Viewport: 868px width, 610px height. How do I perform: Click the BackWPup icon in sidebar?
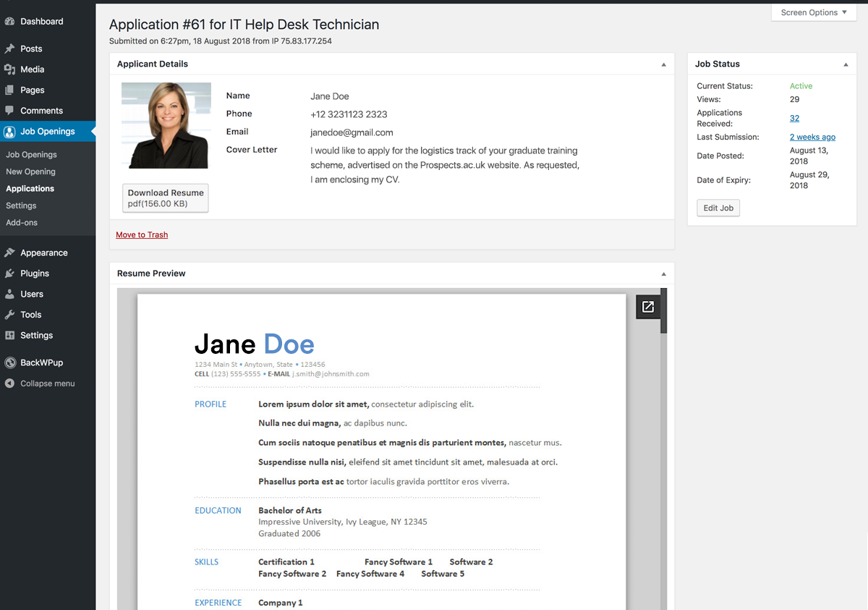pos(9,363)
